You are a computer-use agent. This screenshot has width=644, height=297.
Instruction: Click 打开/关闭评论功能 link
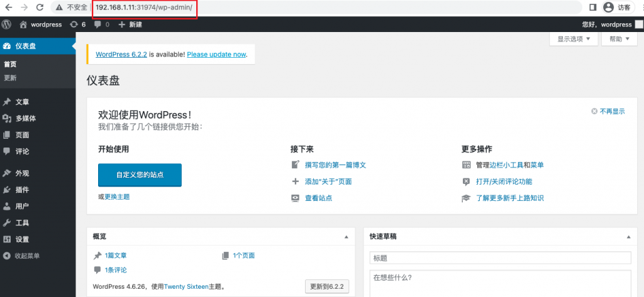(x=504, y=181)
